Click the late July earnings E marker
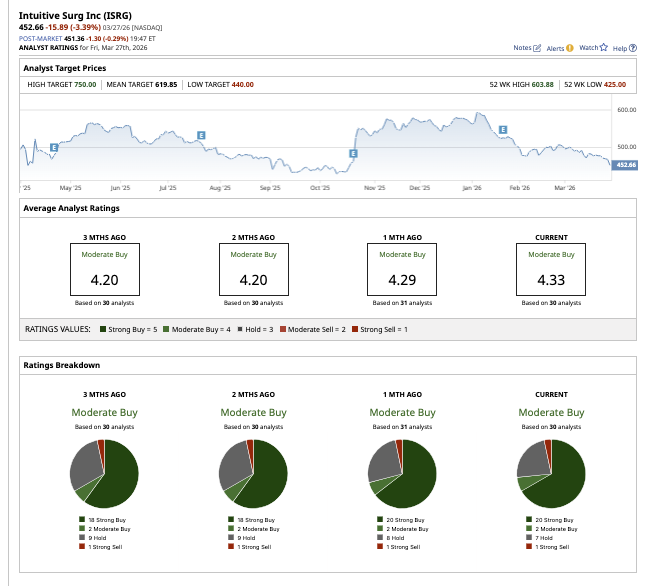 pyautogui.click(x=201, y=135)
